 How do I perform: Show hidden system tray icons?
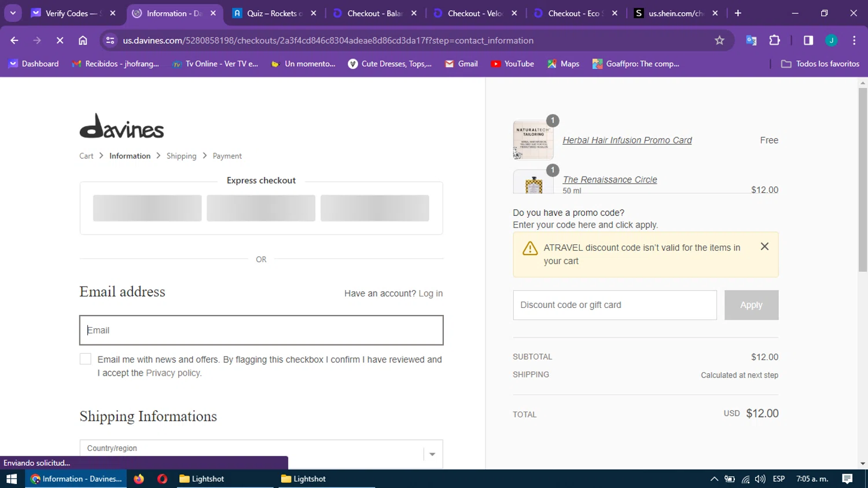click(x=714, y=479)
